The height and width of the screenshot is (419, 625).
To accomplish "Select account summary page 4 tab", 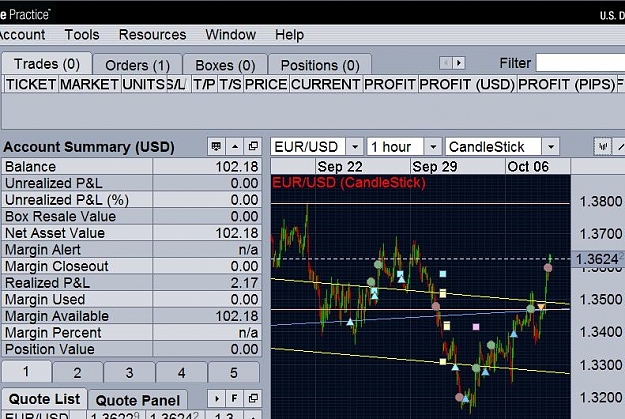I will click(181, 372).
